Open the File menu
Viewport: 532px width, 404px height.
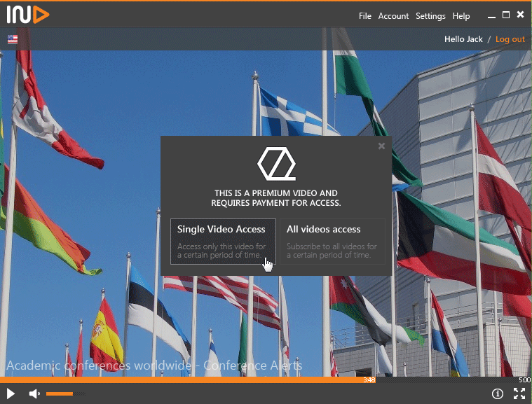tap(364, 16)
